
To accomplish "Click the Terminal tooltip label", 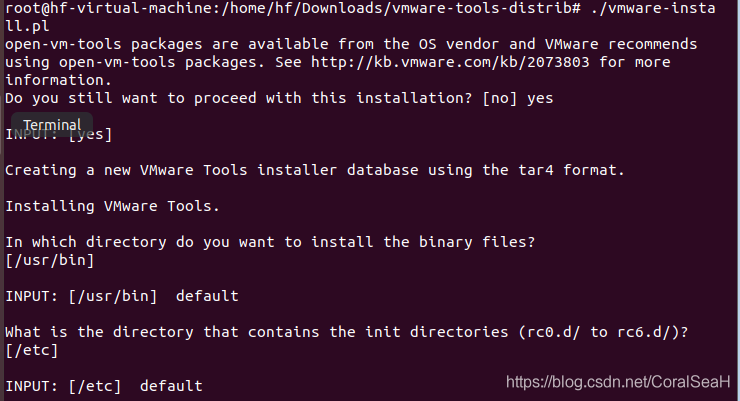I will [x=51, y=125].
